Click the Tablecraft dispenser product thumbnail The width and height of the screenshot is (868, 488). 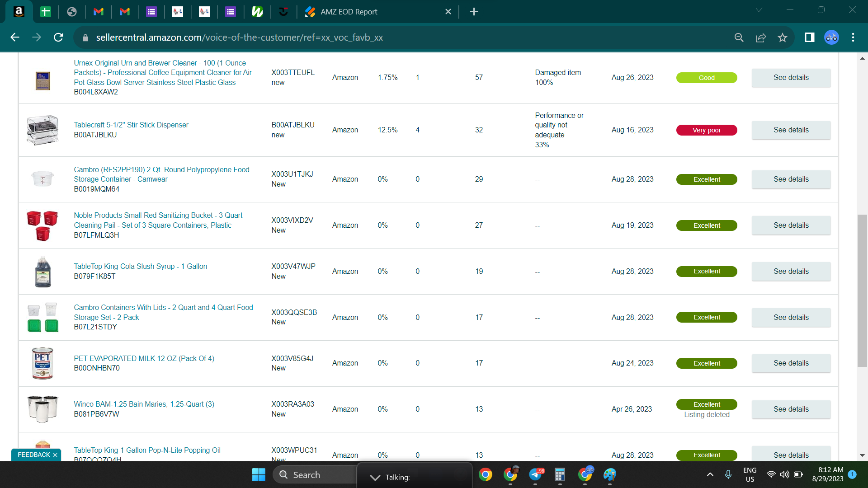42,130
